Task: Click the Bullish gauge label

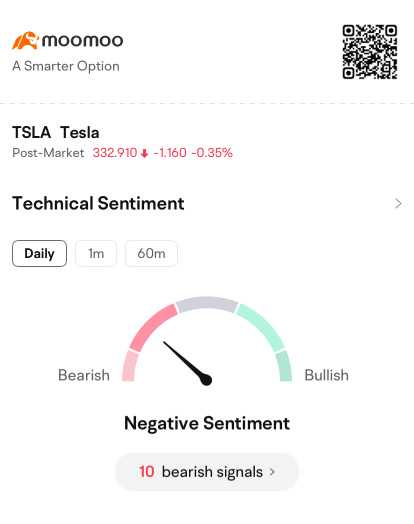Action: point(326,375)
